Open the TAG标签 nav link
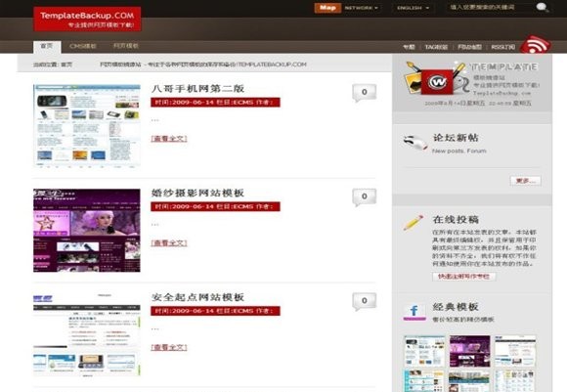This screenshot has height=392, width=567. coord(436,47)
